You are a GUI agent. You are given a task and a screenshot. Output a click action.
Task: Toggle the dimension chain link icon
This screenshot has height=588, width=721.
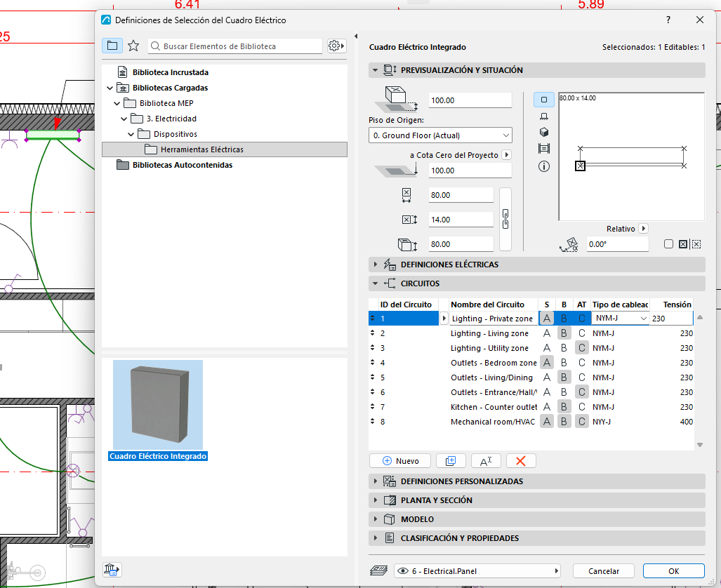coord(505,219)
